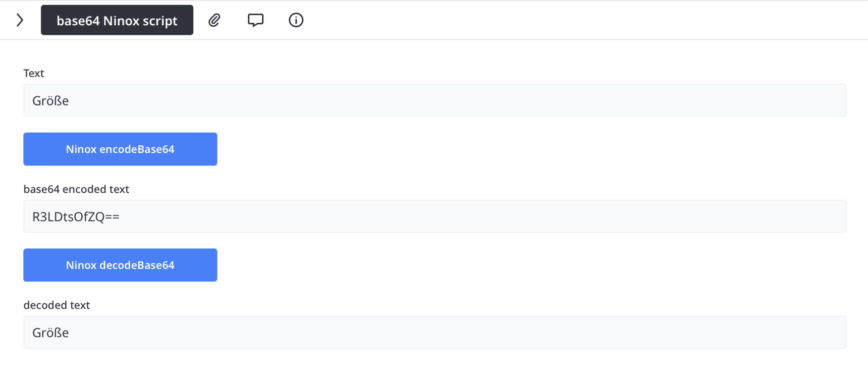This screenshot has height=382, width=868.
Task: Open the comments speech bubble icon
Action: tap(255, 20)
